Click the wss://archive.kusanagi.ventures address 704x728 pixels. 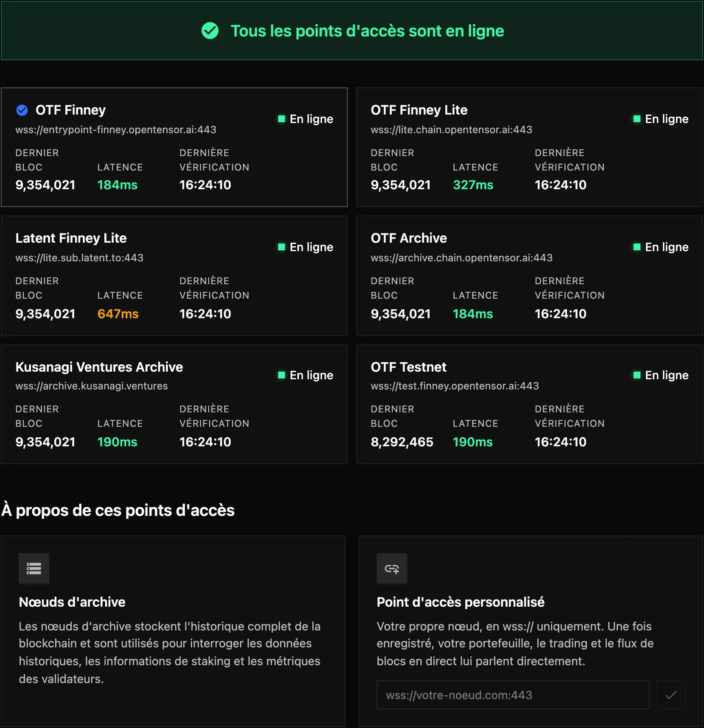[x=92, y=386]
